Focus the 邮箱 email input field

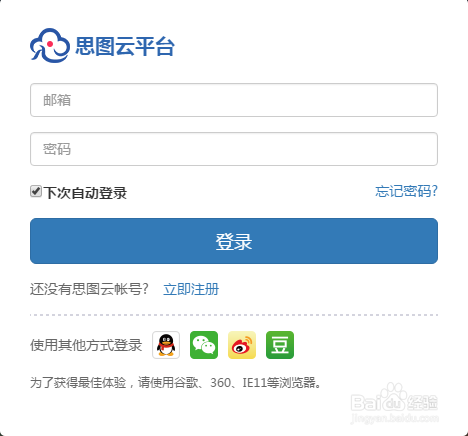[234, 100]
